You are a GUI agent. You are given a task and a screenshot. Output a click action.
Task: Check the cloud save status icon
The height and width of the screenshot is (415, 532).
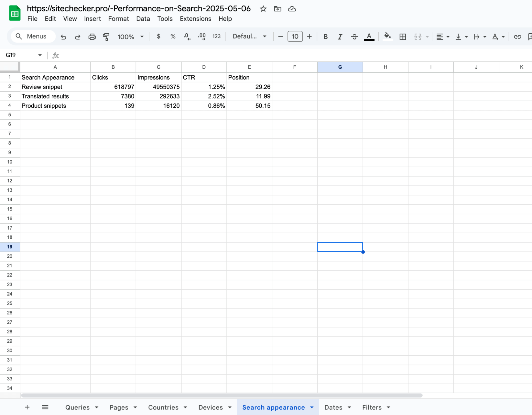click(292, 9)
